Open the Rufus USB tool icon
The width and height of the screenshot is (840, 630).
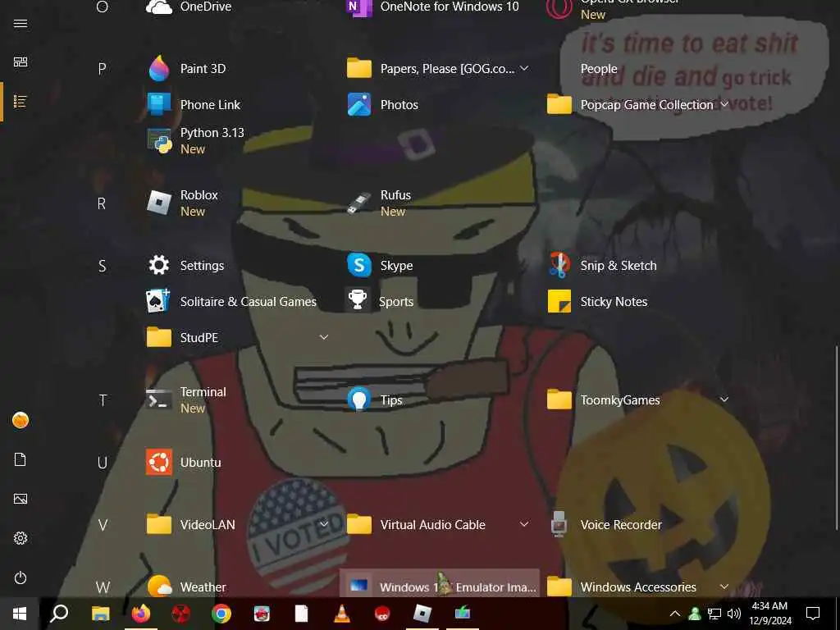pos(359,203)
